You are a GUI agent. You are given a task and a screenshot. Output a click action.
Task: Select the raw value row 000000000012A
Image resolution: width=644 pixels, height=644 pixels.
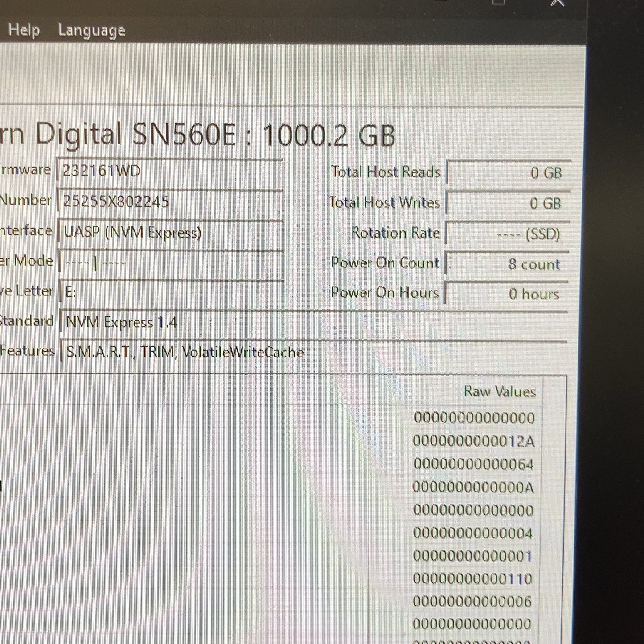coord(473,441)
